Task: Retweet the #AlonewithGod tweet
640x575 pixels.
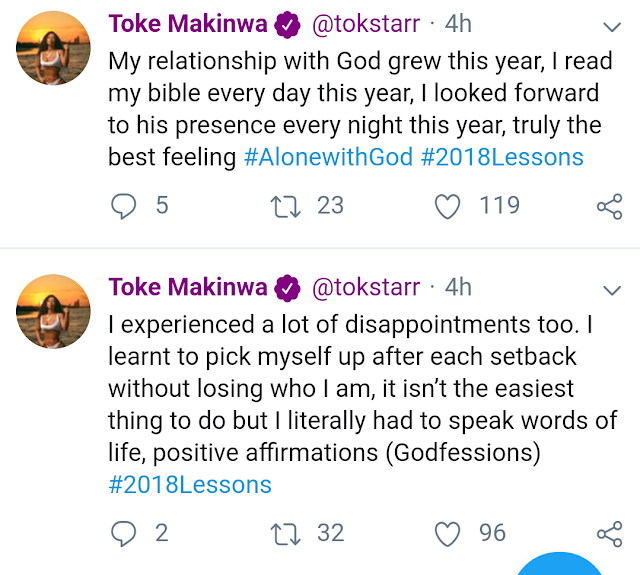Action: coord(286,206)
